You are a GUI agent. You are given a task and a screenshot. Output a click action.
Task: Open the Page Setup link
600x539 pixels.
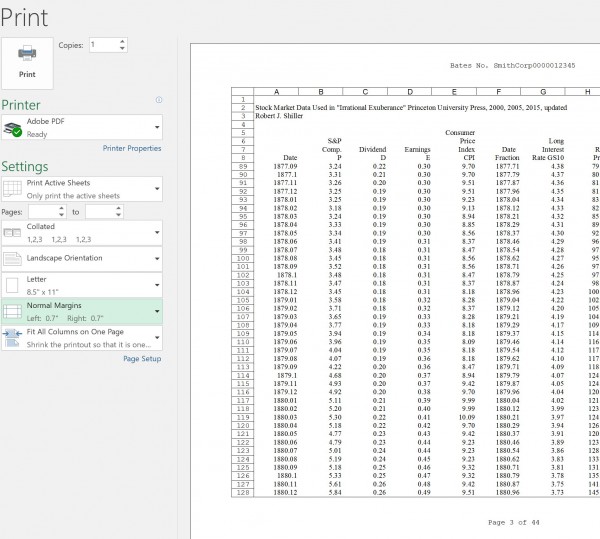[141, 358]
